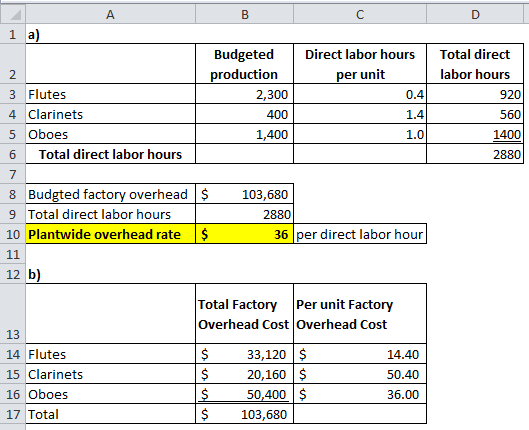
Task: Select 'Oboes' cell in row 5
Action: 110,134
